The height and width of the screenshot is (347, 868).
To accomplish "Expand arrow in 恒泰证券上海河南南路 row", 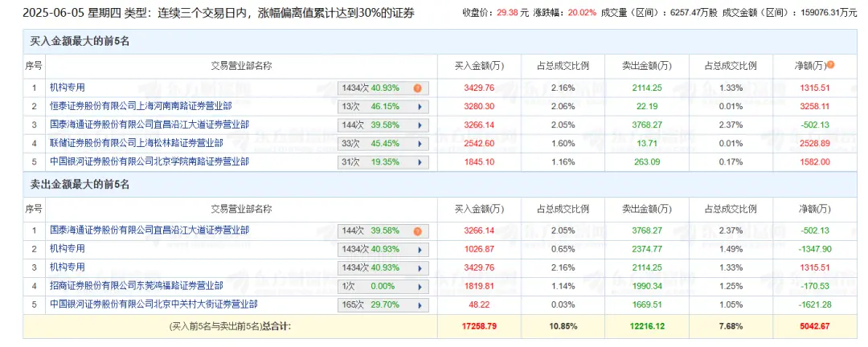I will pos(418,107).
